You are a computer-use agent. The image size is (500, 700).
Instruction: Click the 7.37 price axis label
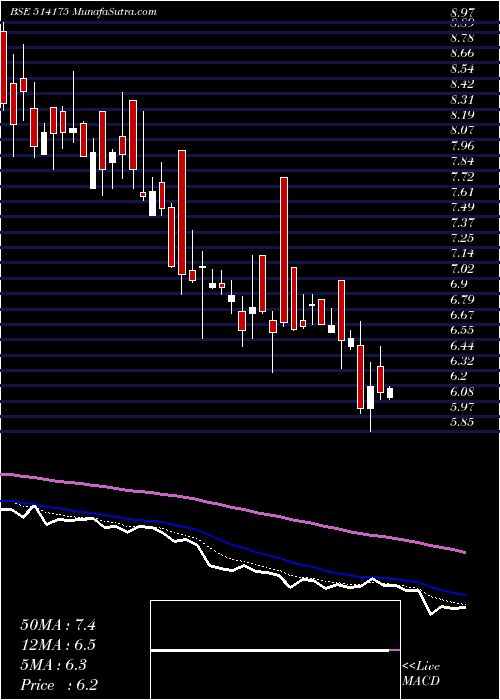pyautogui.click(x=463, y=223)
